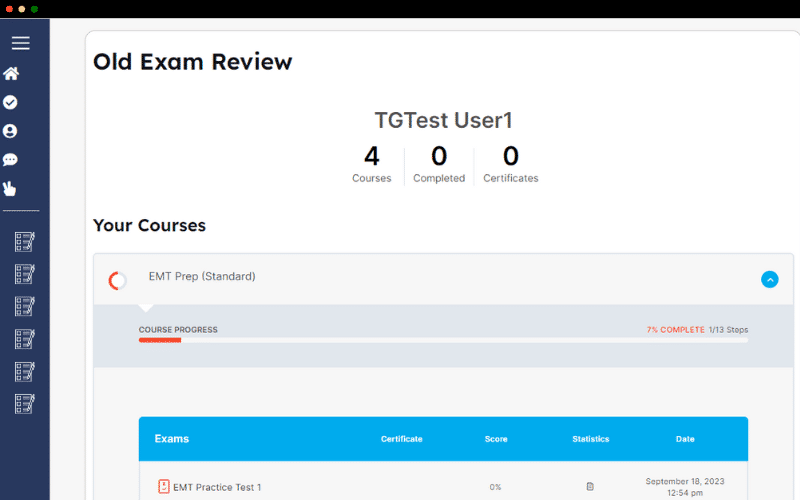Viewport: 800px width, 500px height.
Task: Click the Certificate column header
Action: pyautogui.click(x=402, y=439)
